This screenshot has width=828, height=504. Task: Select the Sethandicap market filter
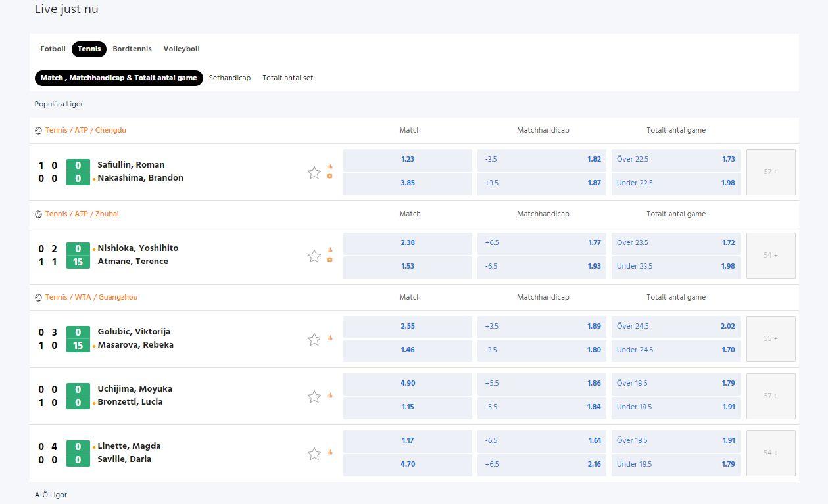coord(230,78)
